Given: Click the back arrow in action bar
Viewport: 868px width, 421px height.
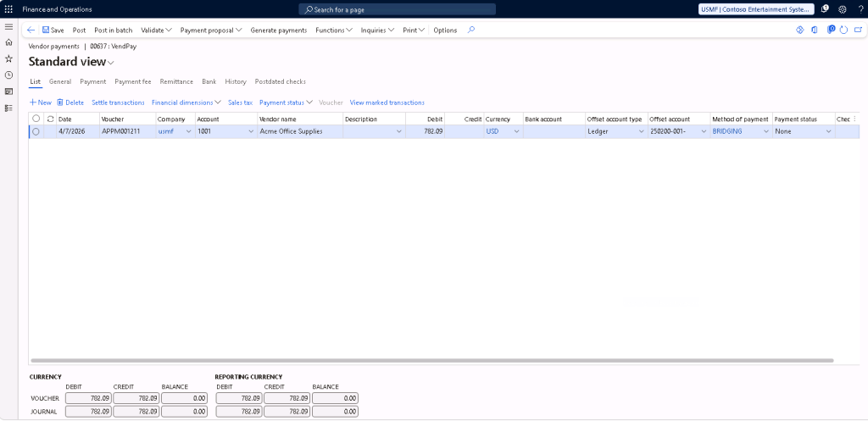Looking at the screenshot, I should coord(31,30).
